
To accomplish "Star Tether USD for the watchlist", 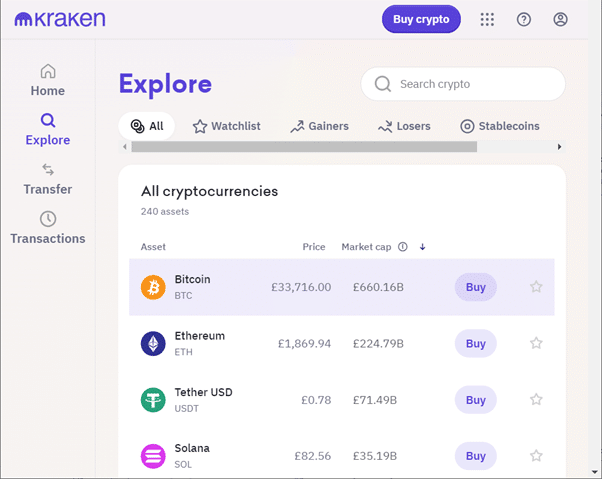I will click(536, 400).
